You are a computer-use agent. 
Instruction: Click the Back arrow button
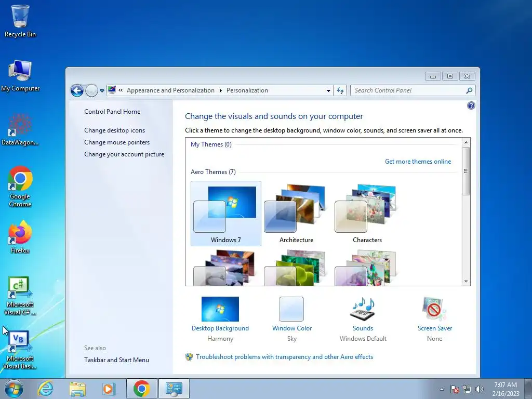point(77,90)
